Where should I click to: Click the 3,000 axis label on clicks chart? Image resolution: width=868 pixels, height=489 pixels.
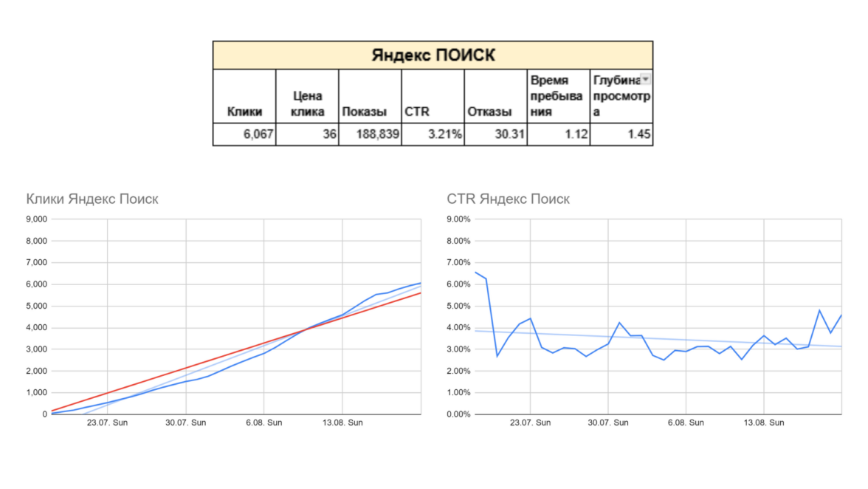[37, 349]
